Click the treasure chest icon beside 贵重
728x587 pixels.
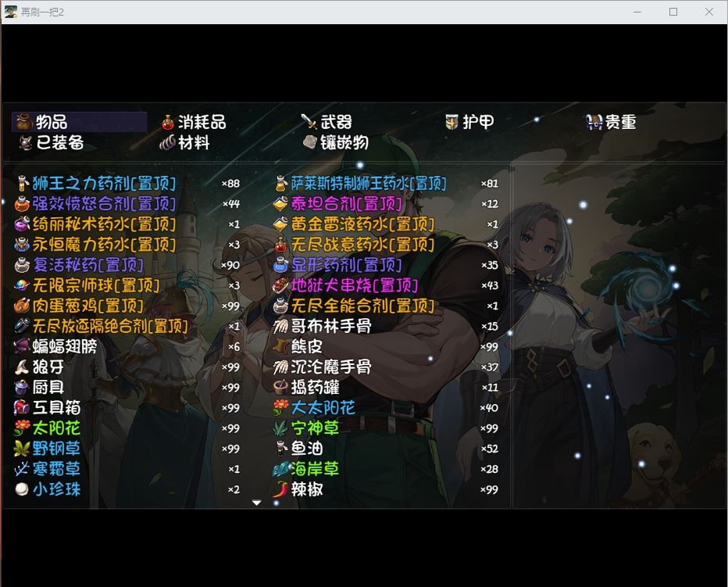594,122
